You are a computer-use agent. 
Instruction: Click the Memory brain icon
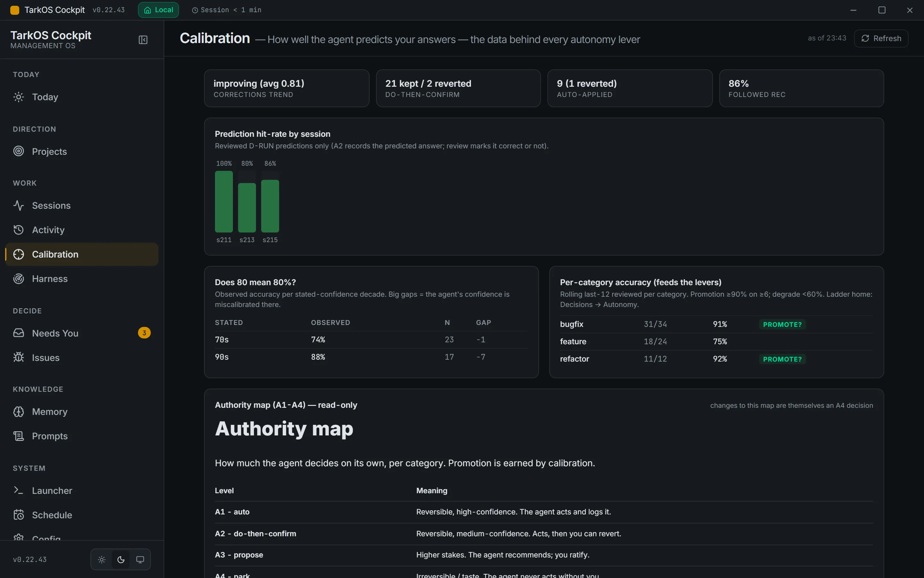click(x=18, y=412)
